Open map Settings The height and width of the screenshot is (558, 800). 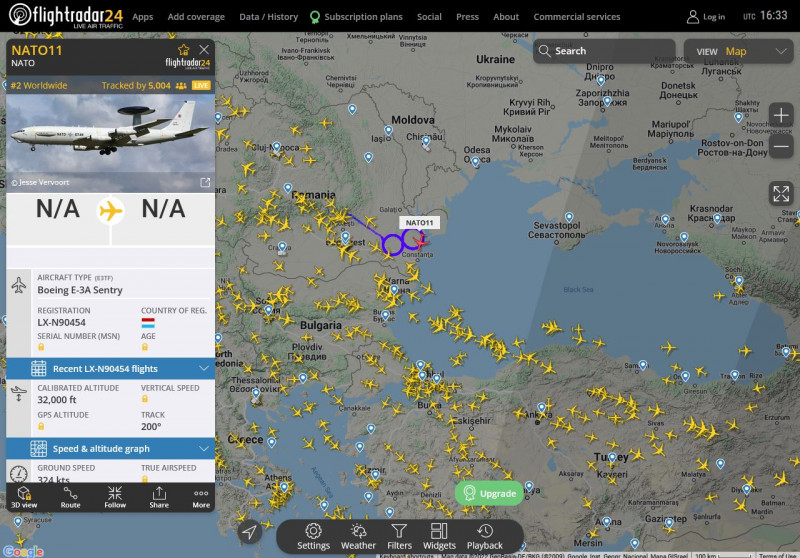coord(313,537)
